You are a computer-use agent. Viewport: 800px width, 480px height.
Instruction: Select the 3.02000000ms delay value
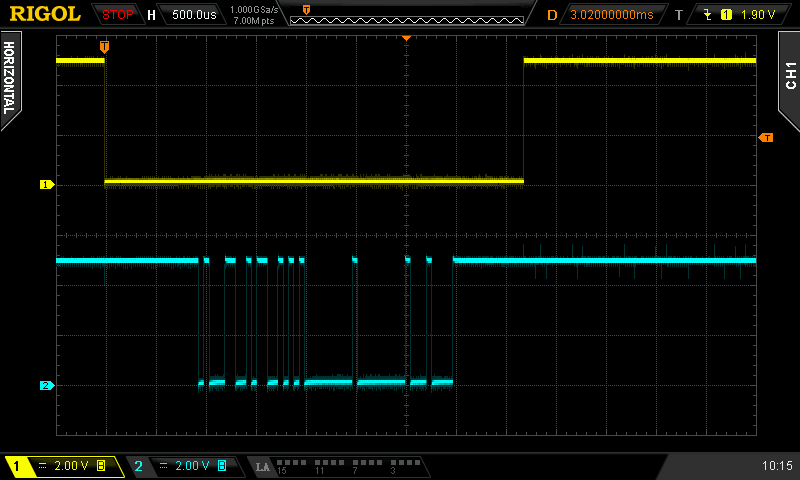pos(611,15)
